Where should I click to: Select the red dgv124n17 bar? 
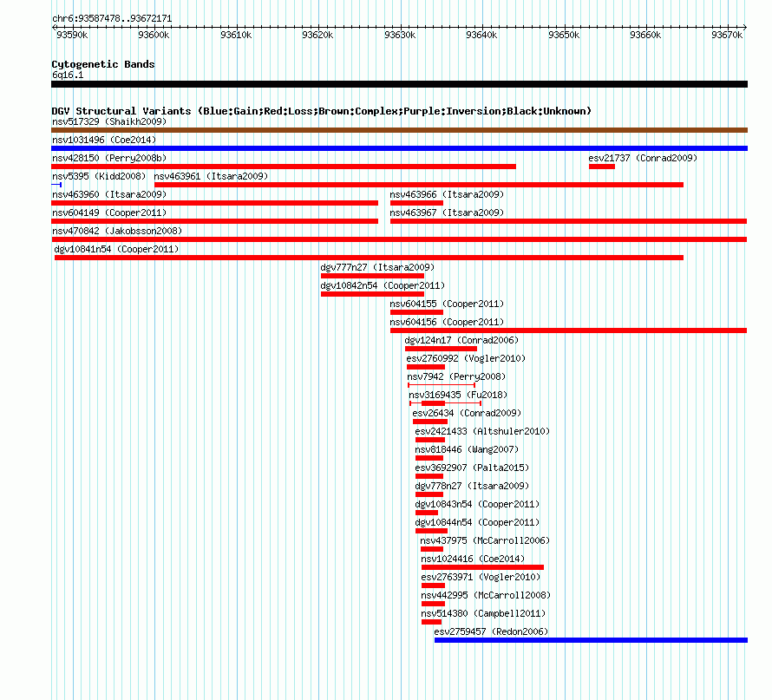441,349
